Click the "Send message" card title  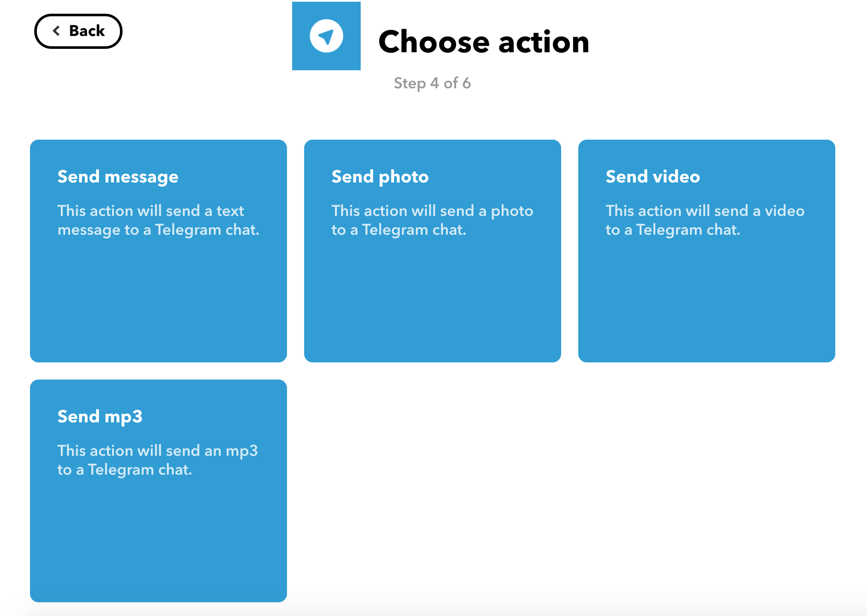pyautogui.click(x=118, y=177)
